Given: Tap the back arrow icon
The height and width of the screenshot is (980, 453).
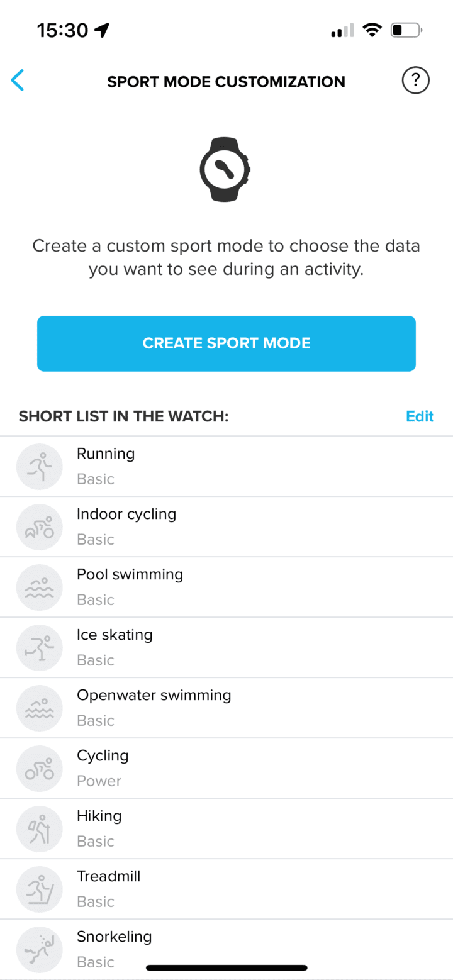Looking at the screenshot, I should (x=18, y=81).
